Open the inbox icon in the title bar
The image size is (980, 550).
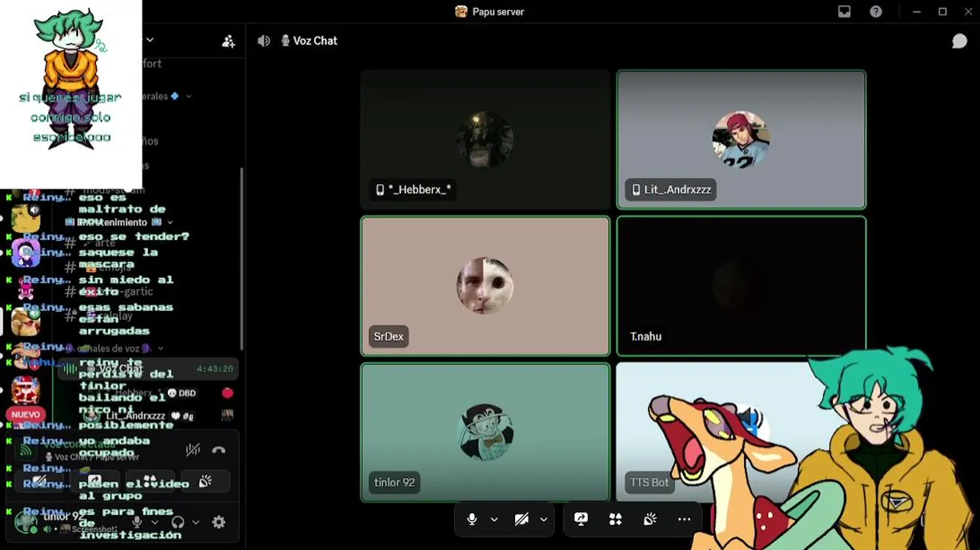pyautogui.click(x=844, y=11)
